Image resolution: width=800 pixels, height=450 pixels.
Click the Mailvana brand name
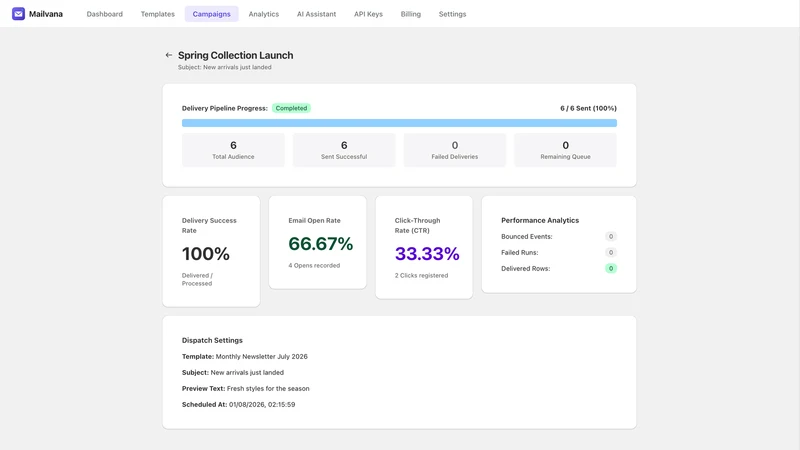(46, 14)
